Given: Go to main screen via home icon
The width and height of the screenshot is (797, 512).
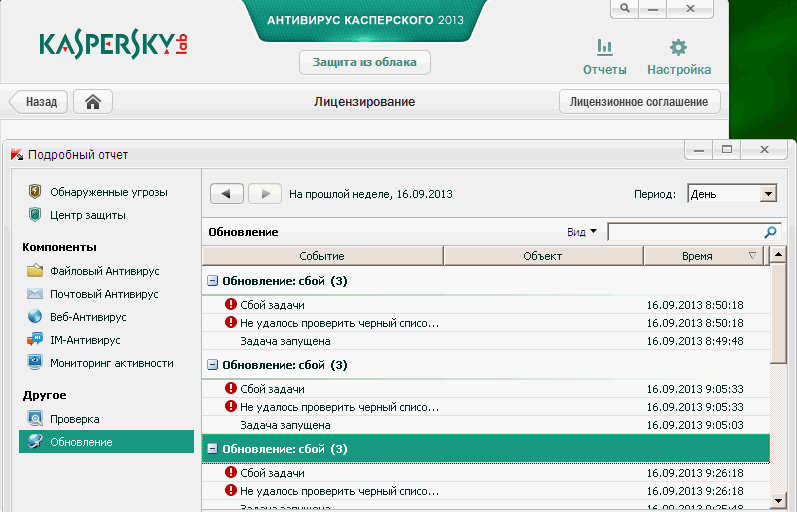Looking at the screenshot, I should [93, 102].
